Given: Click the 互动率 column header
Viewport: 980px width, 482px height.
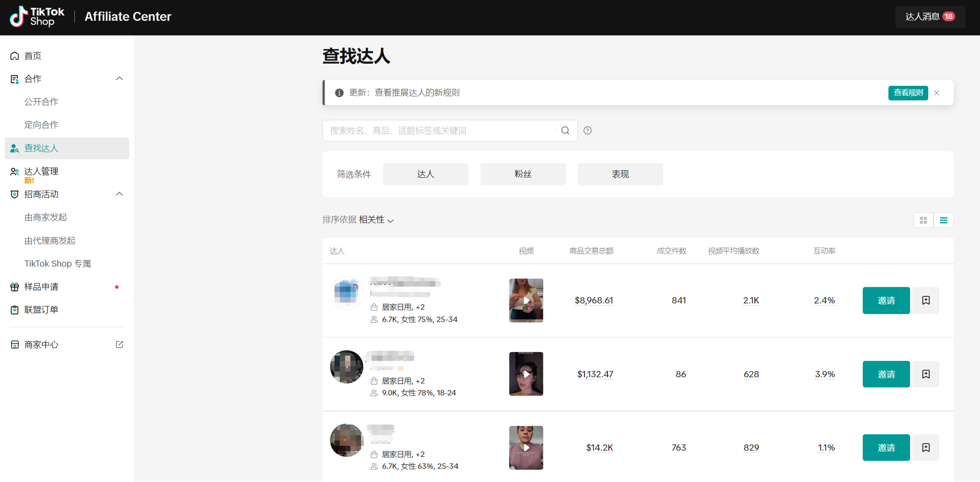Looking at the screenshot, I should pyautogui.click(x=824, y=251).
